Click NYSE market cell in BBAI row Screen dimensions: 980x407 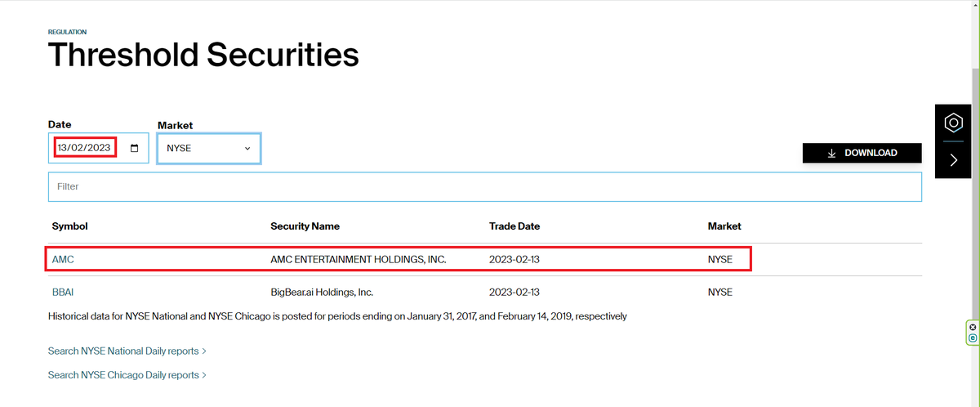pyautogui.click(x=720, y=292)
